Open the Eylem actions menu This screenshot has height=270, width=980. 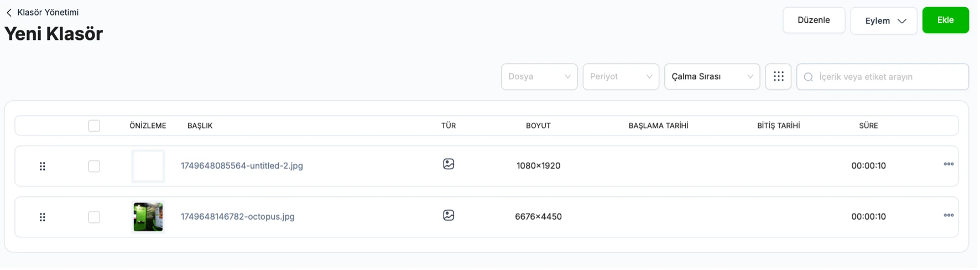click(884, 20)
